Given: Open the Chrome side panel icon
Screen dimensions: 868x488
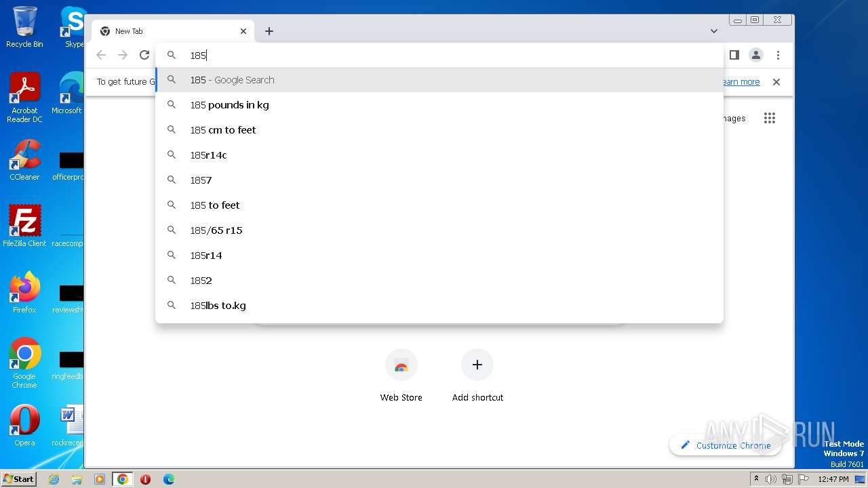Looking at the screenshot, I should pyautogui.click(x=734, y=55).
